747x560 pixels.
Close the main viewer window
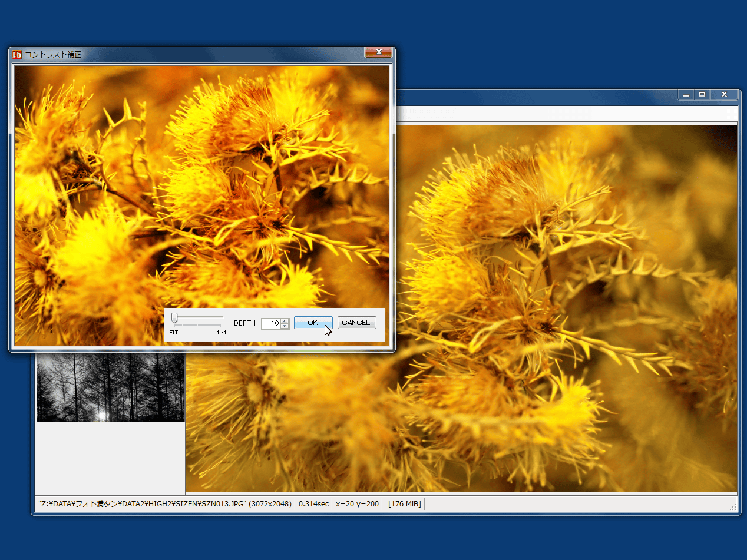pyautogui.click(x=724, y=95)
